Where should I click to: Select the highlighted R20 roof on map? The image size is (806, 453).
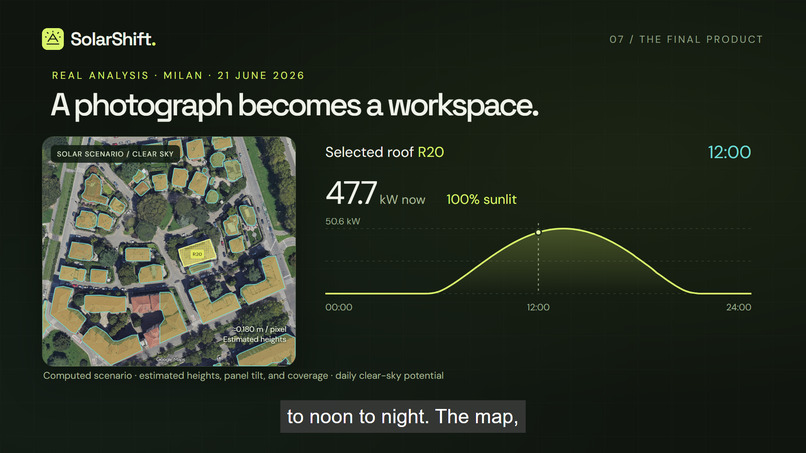pyautogui.click(x=197, y=253)
